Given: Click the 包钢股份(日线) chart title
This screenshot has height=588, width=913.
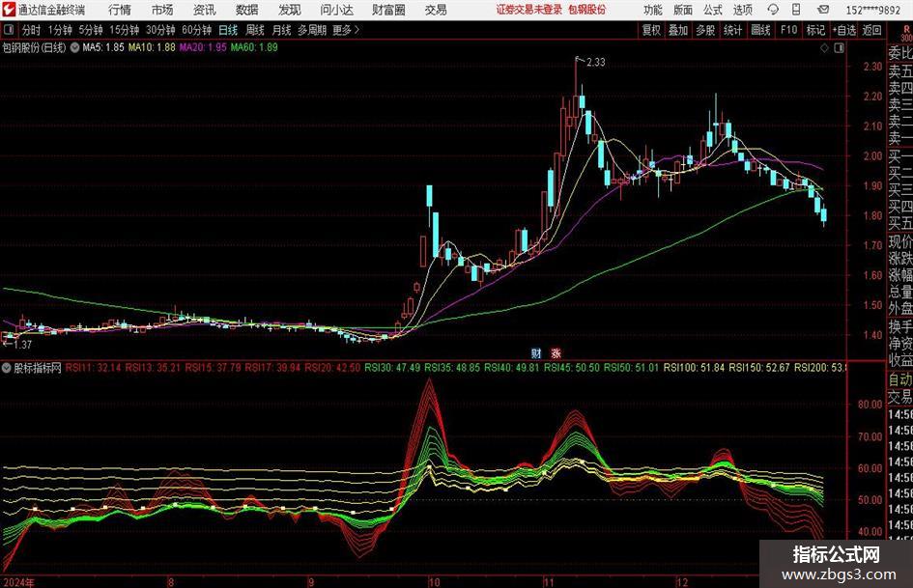Looking at the screenshot, I should click(35, 47).
